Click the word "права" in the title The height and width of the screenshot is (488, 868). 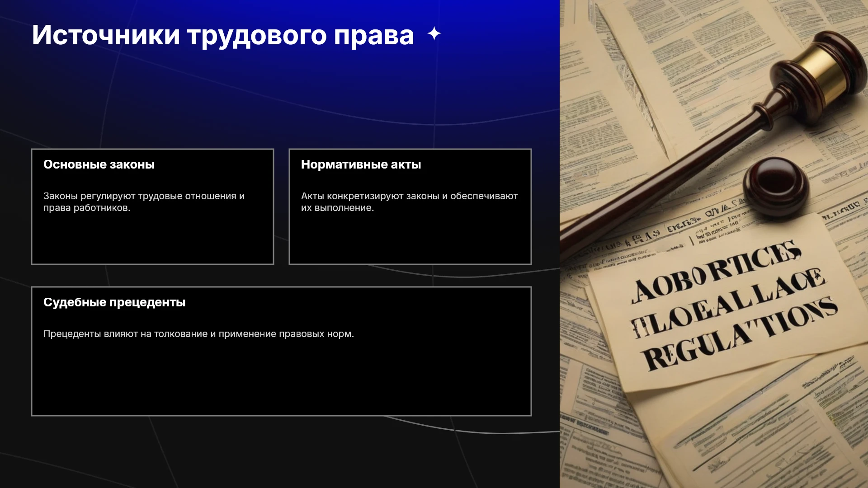tap(374, 35)
